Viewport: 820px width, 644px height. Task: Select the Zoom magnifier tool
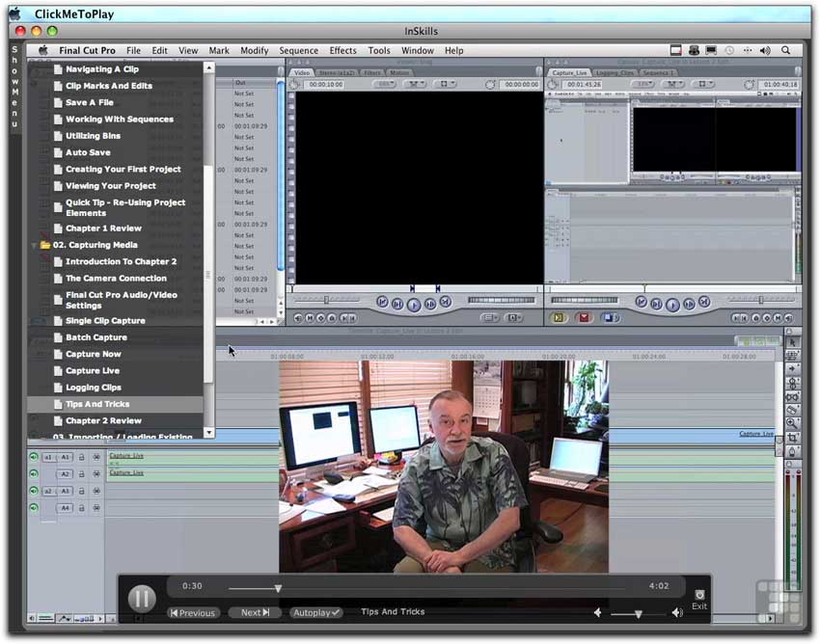[x=792, y=424]
